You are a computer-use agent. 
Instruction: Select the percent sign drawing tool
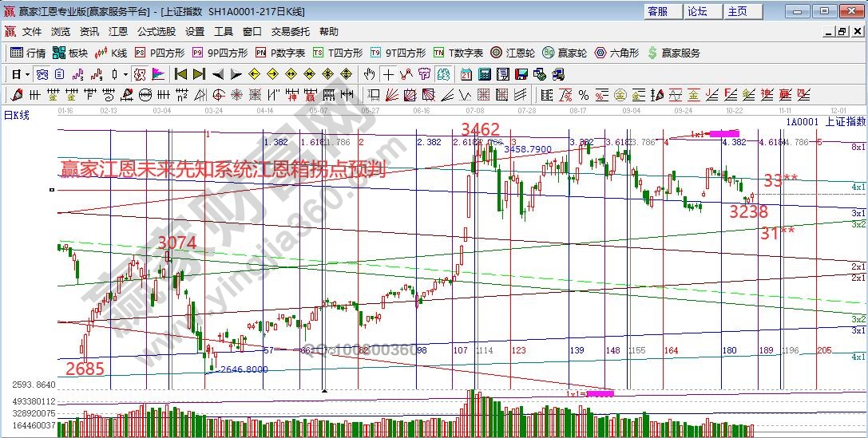tap(583, 95)
